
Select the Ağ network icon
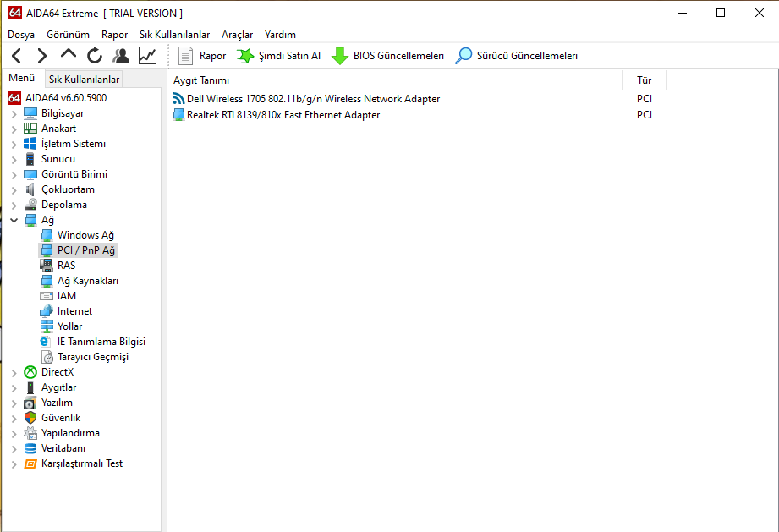tap(30, 220)
